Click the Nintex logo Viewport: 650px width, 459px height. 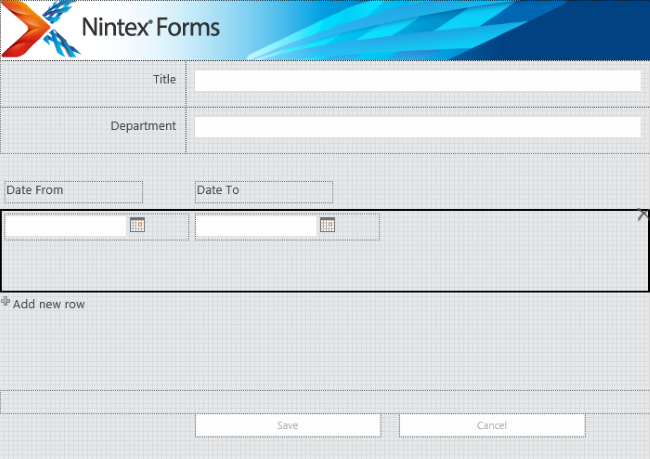pyautogui.click(x=41, y=29)
